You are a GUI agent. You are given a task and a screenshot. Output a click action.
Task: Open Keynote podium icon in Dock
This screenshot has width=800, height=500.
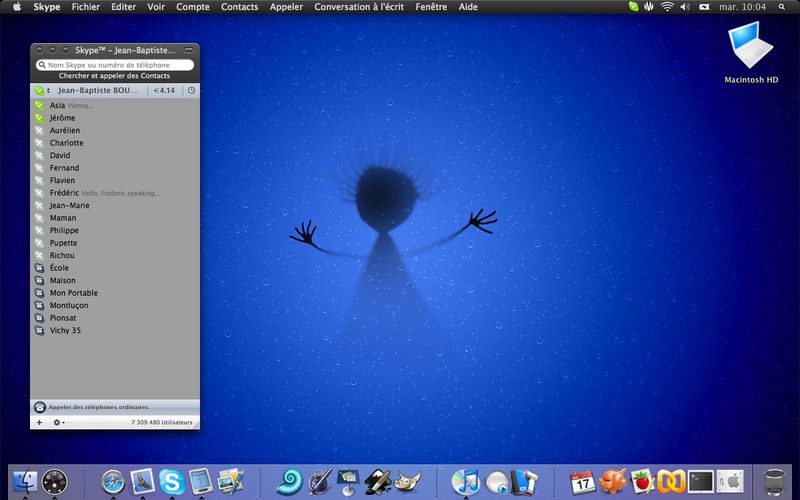348,482
